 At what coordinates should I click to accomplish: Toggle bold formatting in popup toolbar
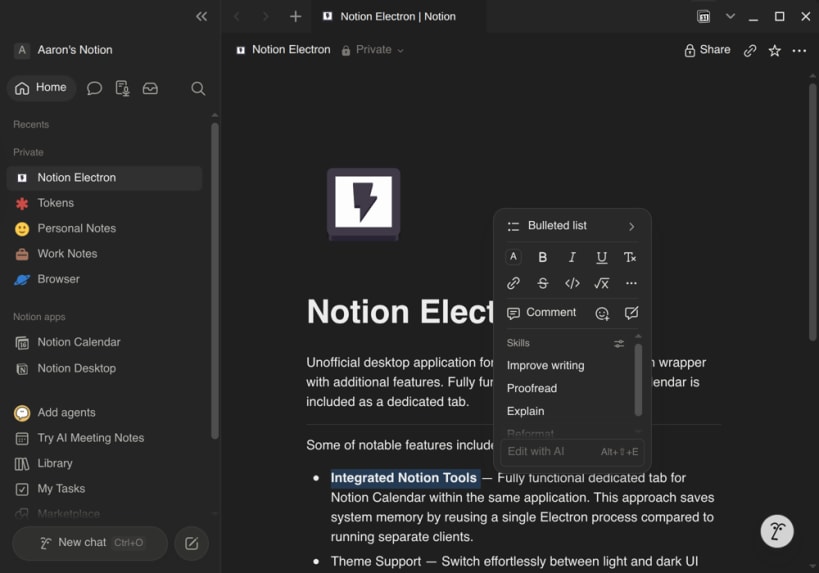(542, 257)
